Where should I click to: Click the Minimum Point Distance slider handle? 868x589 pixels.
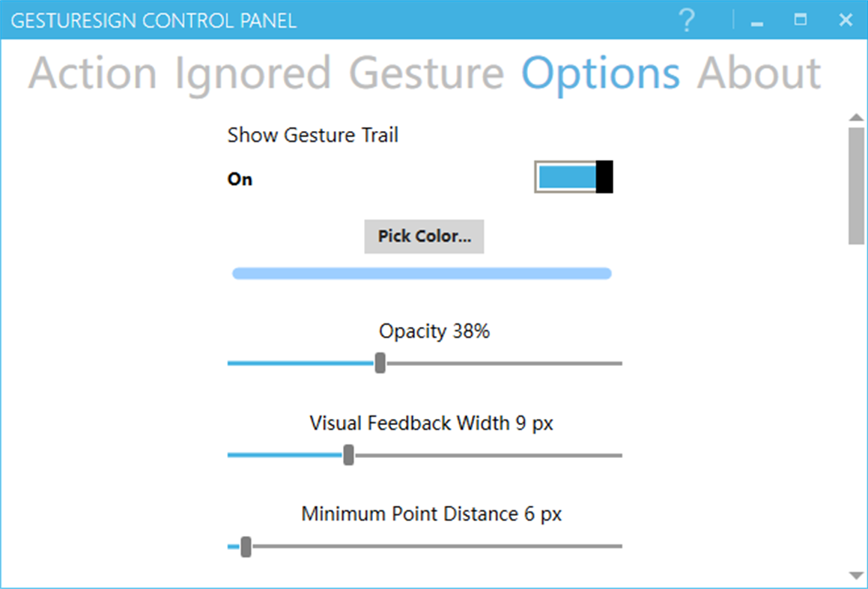245,547
